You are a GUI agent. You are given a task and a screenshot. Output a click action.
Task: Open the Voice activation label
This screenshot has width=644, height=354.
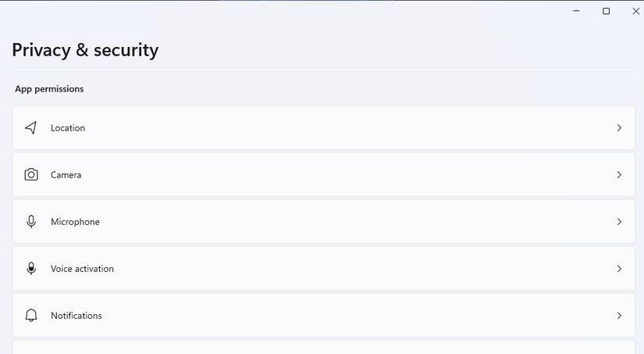click(x=82, y=269)
